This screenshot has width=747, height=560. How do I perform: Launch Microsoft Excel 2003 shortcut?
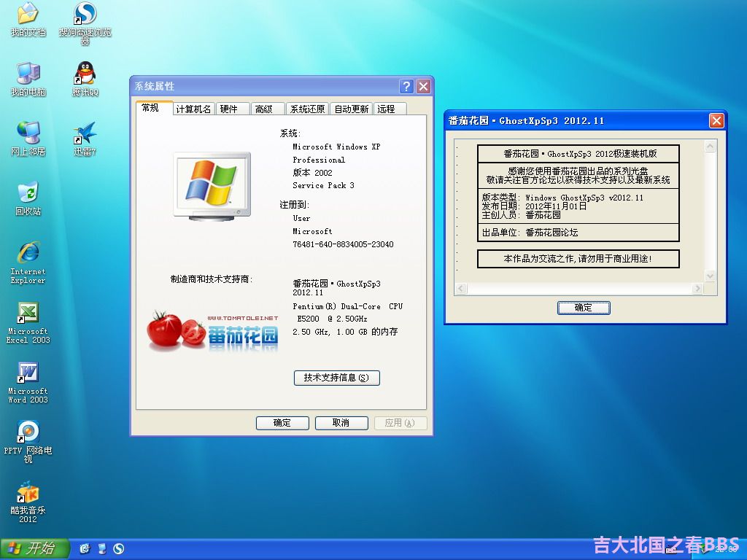(x=28, y=323)
